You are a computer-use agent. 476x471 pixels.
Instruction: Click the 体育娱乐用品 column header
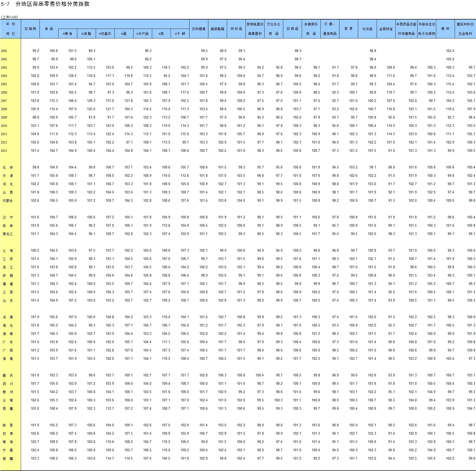click(x=311, y=29)
